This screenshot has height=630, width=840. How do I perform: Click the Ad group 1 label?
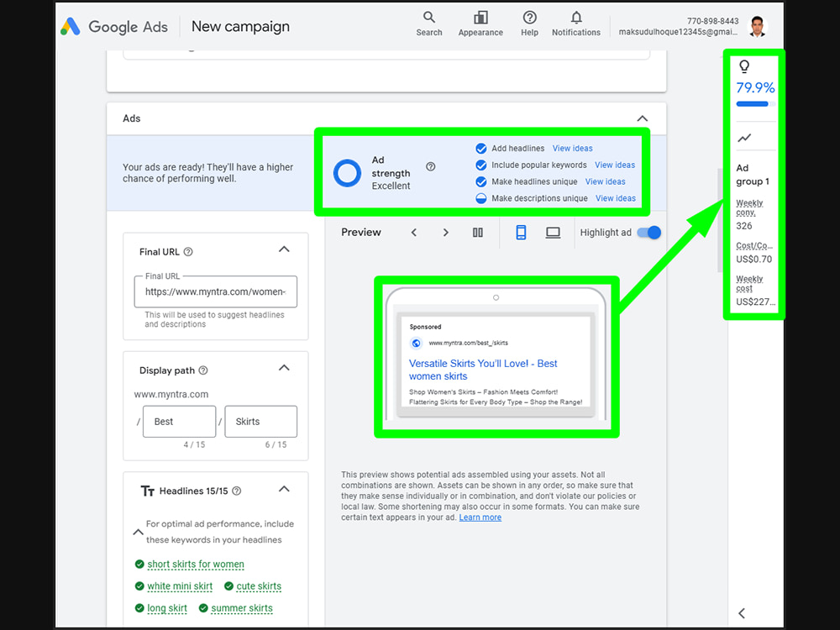(x=752, y=175)
